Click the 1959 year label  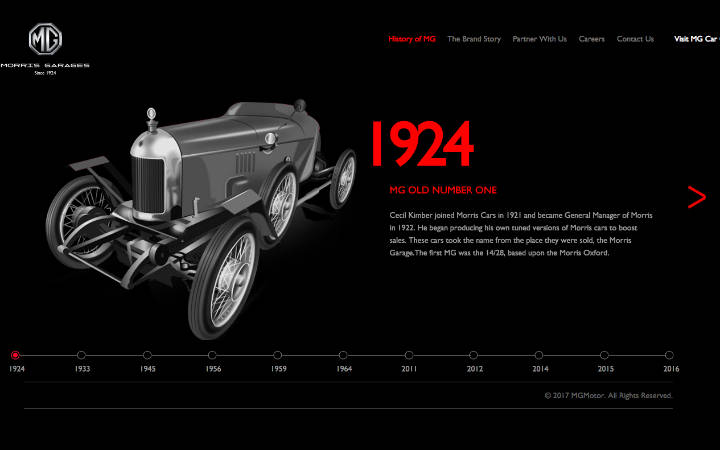279,369
